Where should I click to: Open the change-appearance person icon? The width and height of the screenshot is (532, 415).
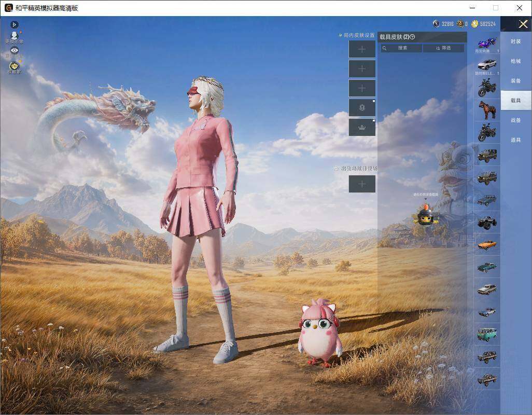click(x=14, y=37)
